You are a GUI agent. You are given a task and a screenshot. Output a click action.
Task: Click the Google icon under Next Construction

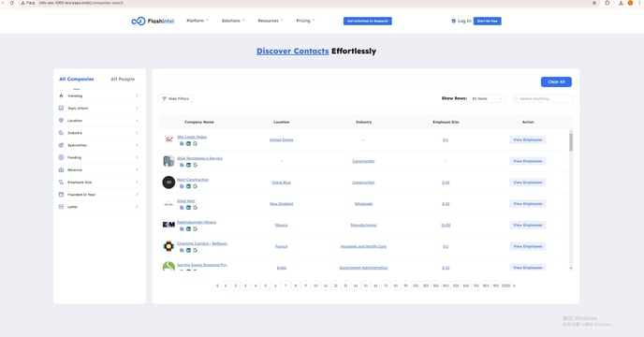[x=195, y=186]
